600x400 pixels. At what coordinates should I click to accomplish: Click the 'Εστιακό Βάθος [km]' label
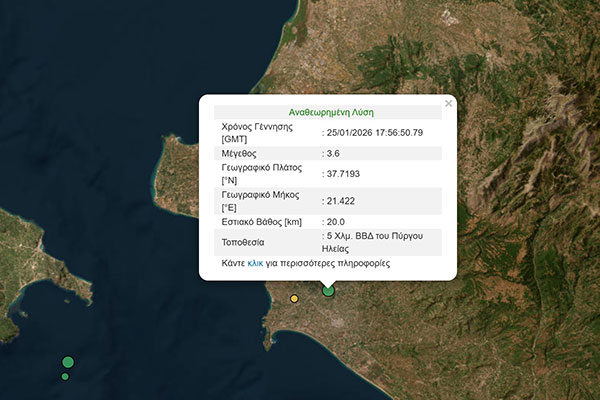pyautogui.click(x=261, y=222)
